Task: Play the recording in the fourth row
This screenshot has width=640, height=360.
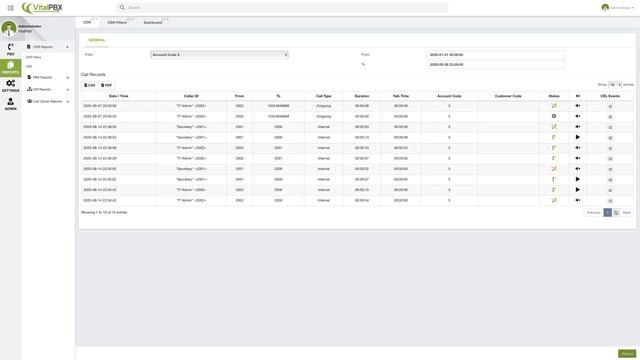Action: coord(578,137)
